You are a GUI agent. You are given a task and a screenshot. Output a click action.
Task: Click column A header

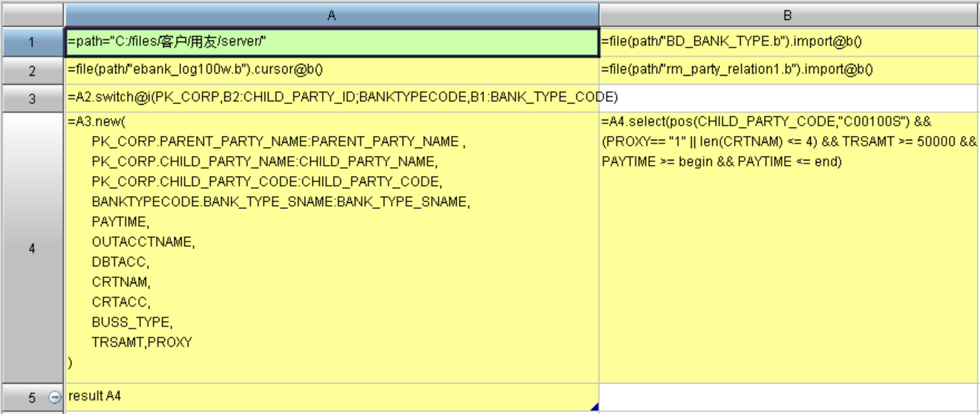332,15
